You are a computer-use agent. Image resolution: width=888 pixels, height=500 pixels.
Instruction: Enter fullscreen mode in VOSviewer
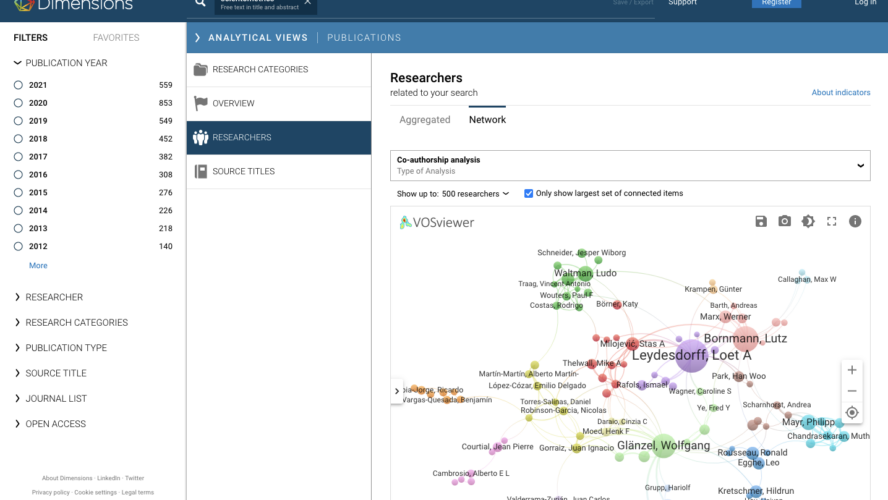pyautogui.click(x=831, y=221)
